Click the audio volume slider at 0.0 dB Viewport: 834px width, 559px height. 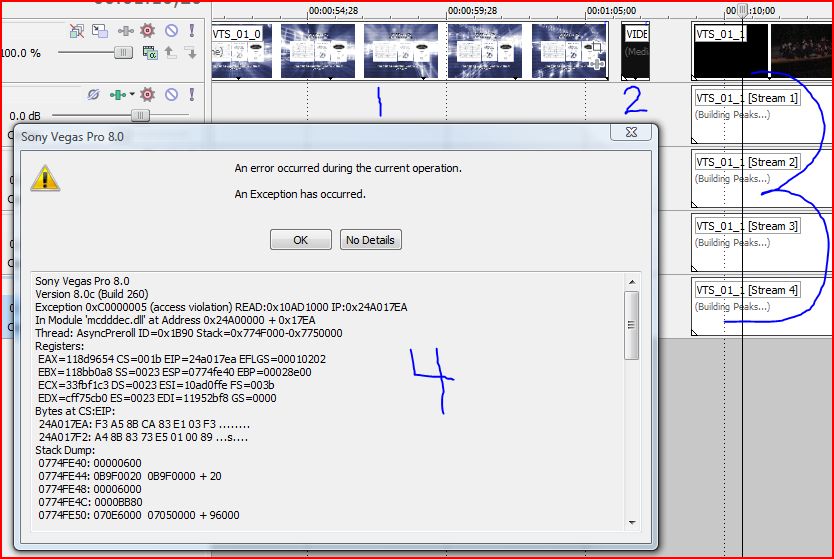[139, 116]
